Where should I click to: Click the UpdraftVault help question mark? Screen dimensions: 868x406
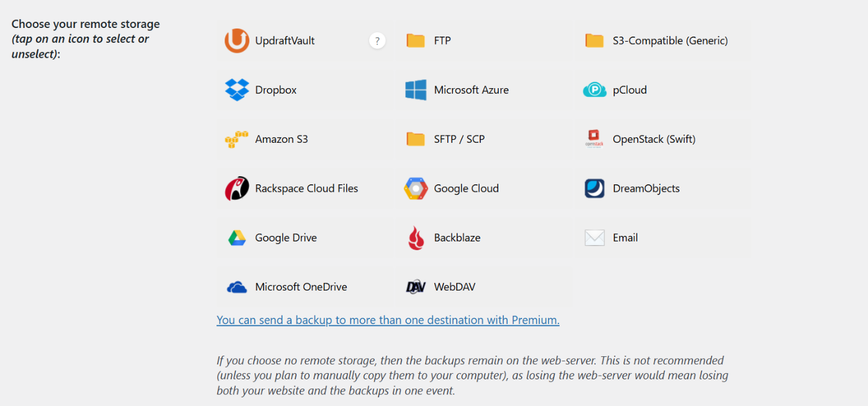(x=377, y=40)
